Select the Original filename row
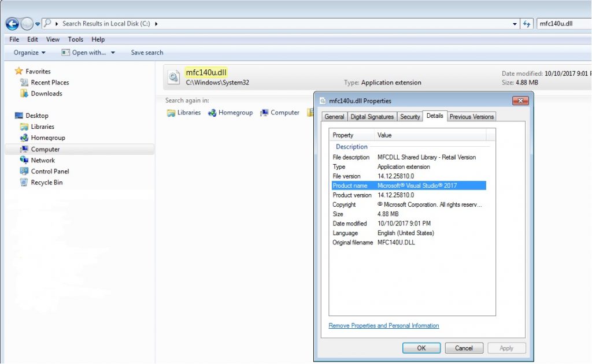Viewport: 592px width, 364px height. click(409, 243)
